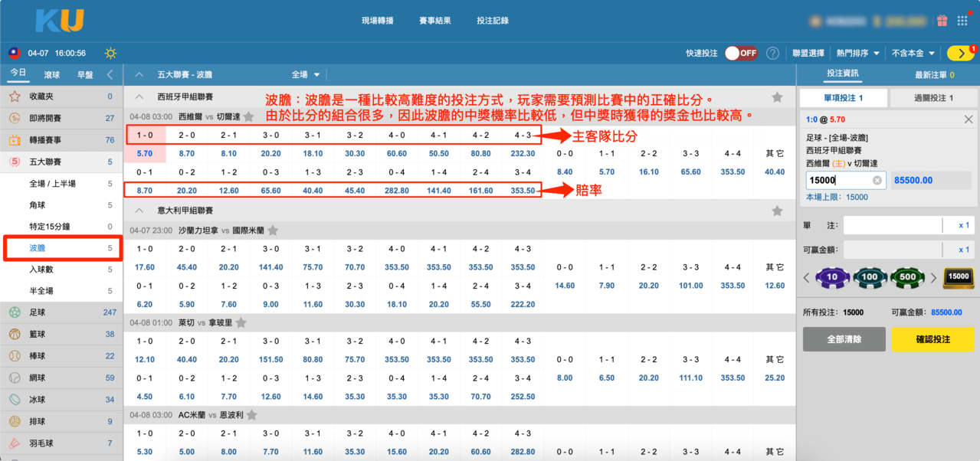Select the 10 purple betting chip
The image size is (980, 461).
(x=831, y=277)
